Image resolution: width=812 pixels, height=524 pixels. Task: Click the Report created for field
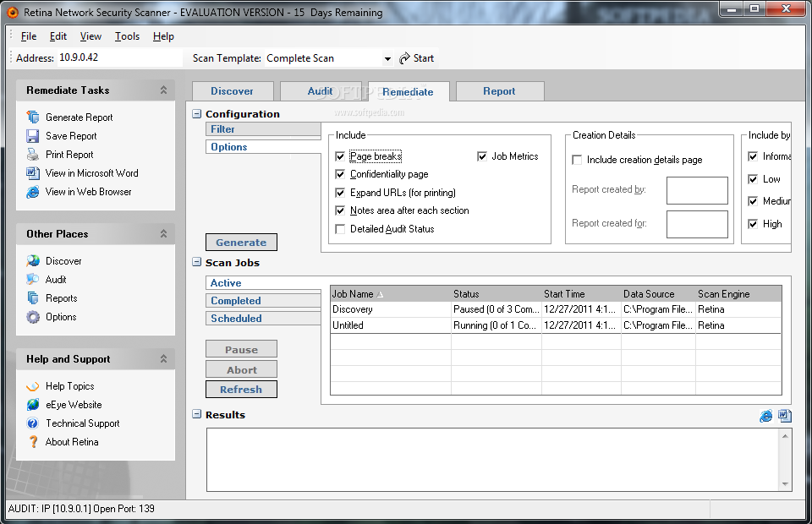tap(697, 224)
